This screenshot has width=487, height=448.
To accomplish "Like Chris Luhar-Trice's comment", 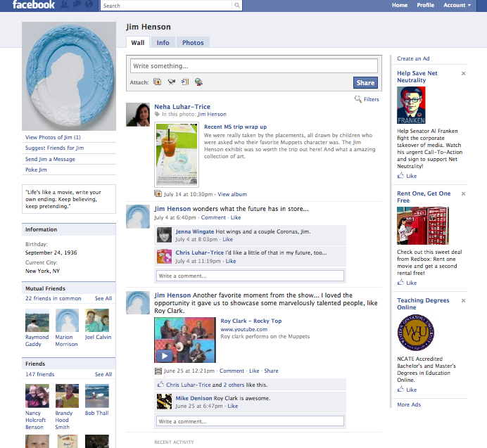I will click(x=230, y=261).
